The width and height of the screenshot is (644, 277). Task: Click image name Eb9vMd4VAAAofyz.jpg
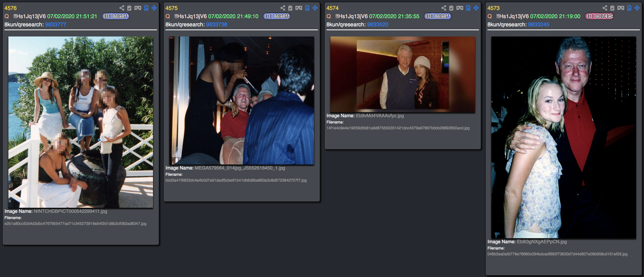tap(380, 116)
